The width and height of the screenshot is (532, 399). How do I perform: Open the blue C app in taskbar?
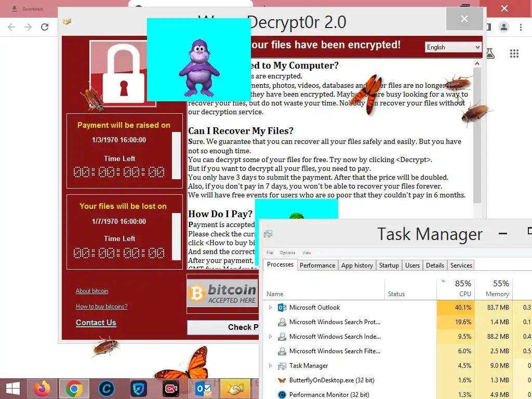(106, 389)
